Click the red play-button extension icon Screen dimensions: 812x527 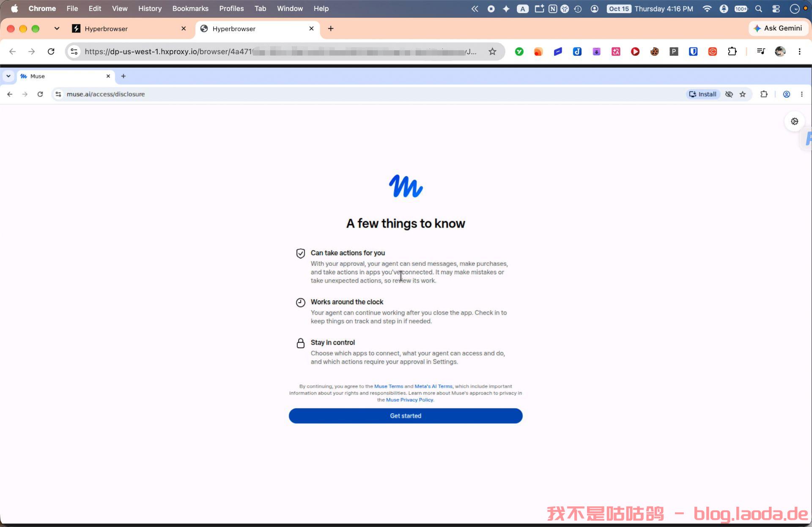(x=635, y=52)
